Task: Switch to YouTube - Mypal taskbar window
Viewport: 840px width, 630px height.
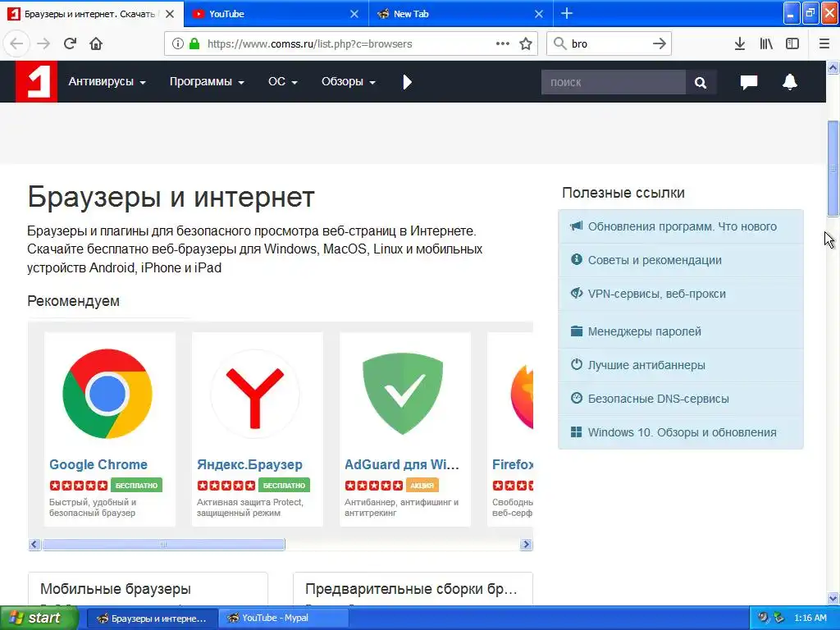Action: coord(284,619)
